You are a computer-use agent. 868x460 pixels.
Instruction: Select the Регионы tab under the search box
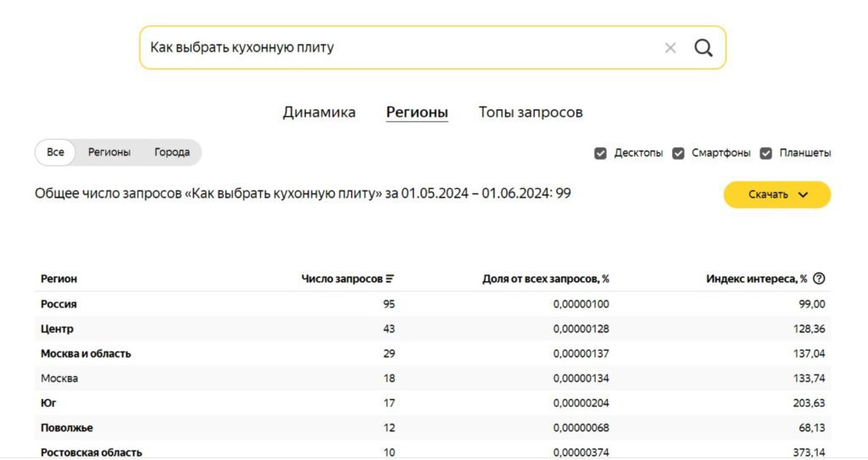click(x=417, y=112)
